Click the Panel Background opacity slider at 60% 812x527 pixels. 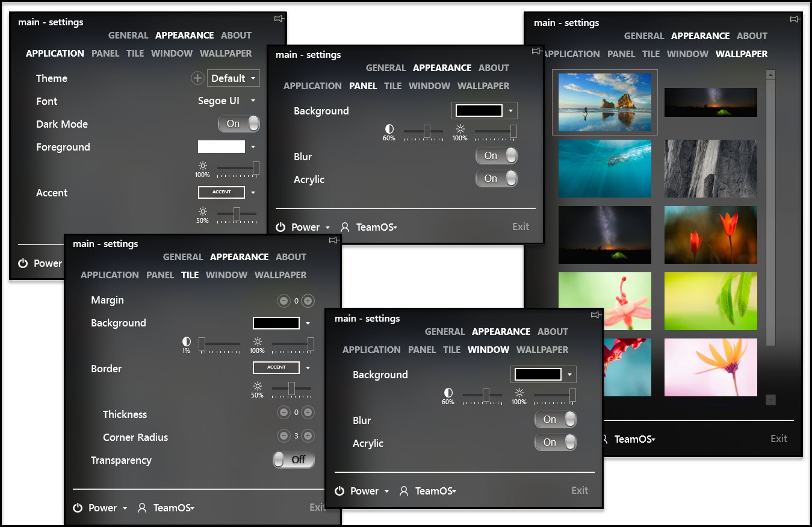423,131
